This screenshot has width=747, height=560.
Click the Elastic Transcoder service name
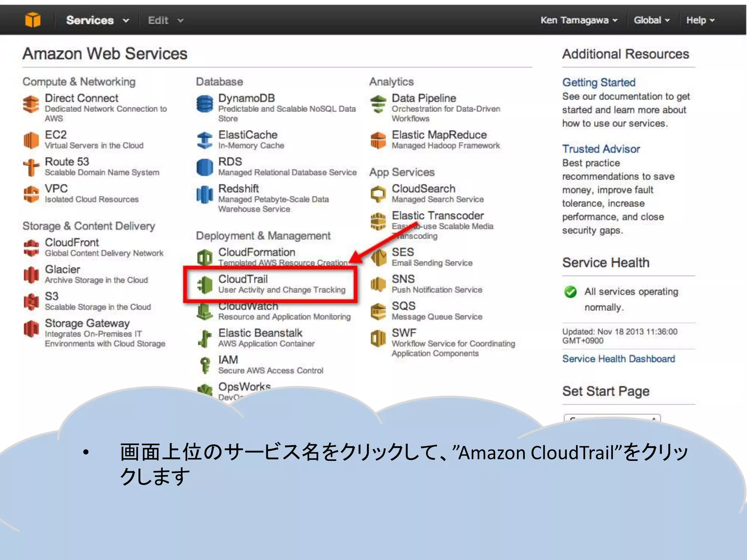tap(438, 215)
